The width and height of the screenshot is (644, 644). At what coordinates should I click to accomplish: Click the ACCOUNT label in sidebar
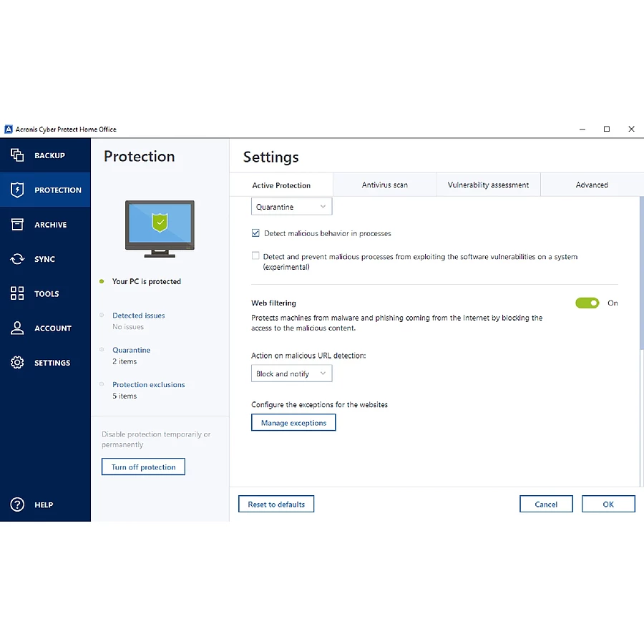[x=53, y=328]
